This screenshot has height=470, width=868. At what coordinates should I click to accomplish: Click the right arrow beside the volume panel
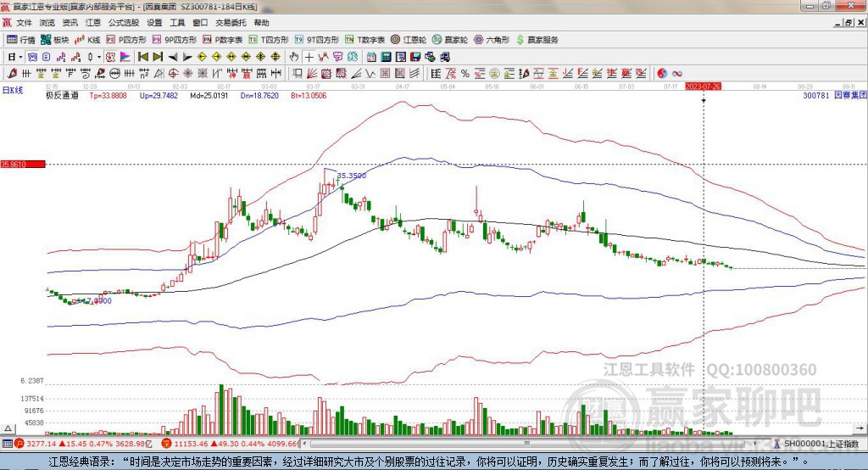click(860, 428)
